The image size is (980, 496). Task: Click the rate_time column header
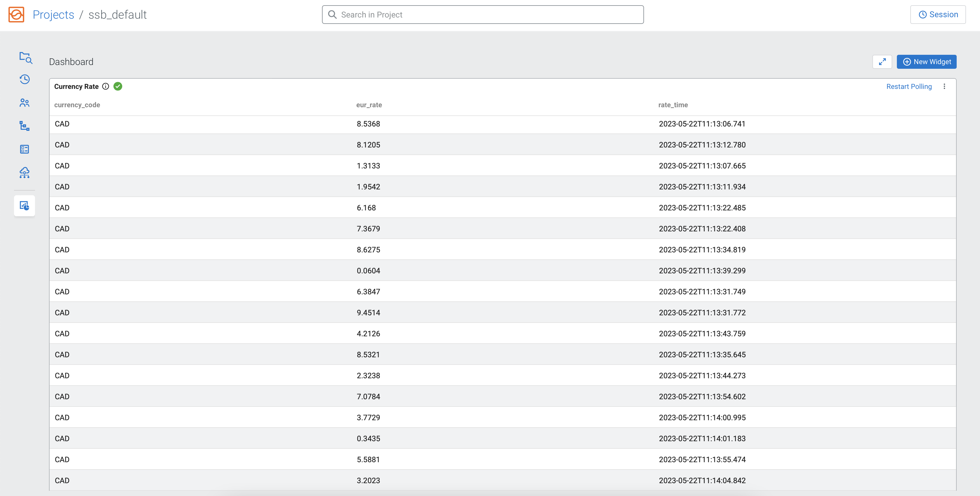(x=673, y=105)
